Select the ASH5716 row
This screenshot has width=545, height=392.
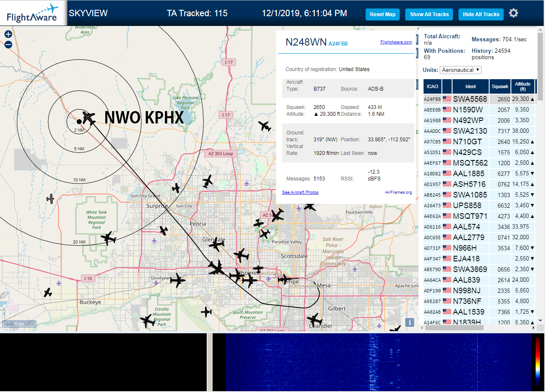point(479,184)
